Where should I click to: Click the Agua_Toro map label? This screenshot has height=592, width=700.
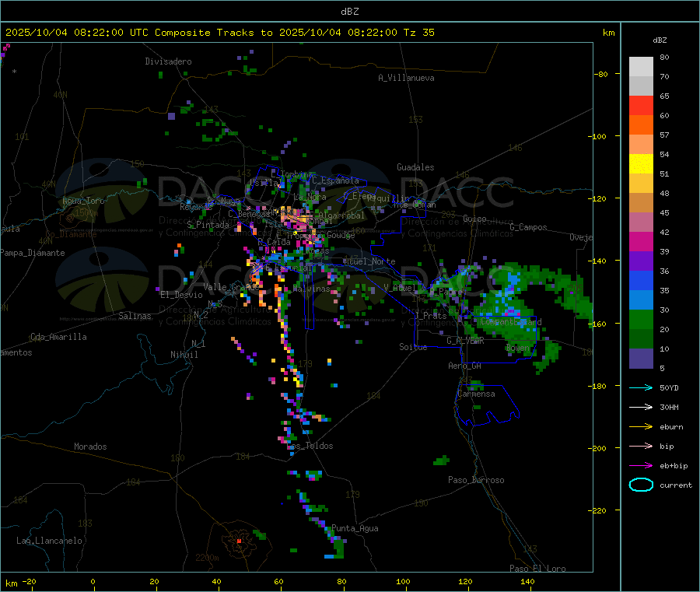click(83, 201)
